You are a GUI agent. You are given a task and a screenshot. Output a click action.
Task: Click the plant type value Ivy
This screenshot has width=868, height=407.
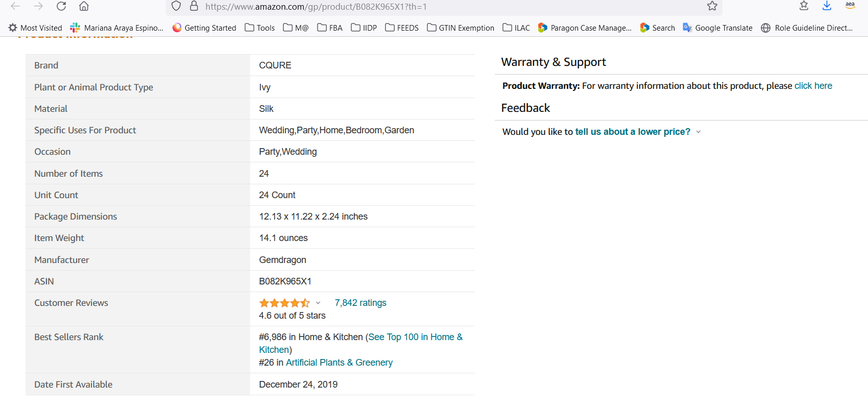pyautogui.click(x=264, y=87)
